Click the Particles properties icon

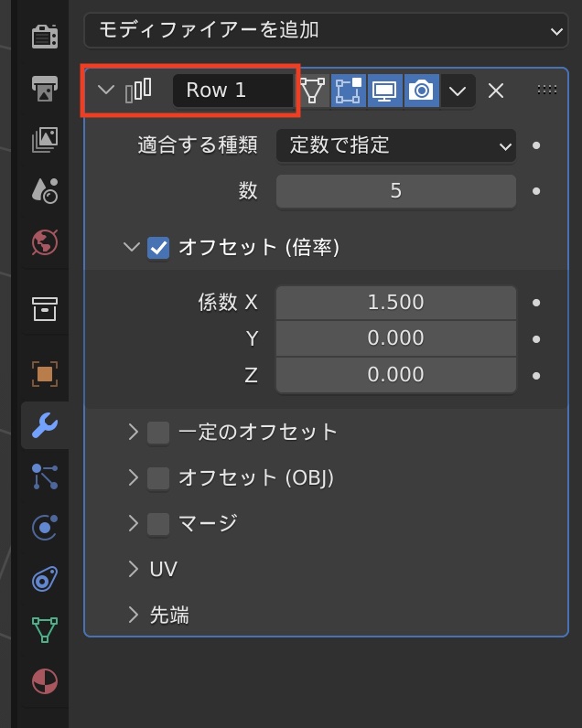pos(44,476)
